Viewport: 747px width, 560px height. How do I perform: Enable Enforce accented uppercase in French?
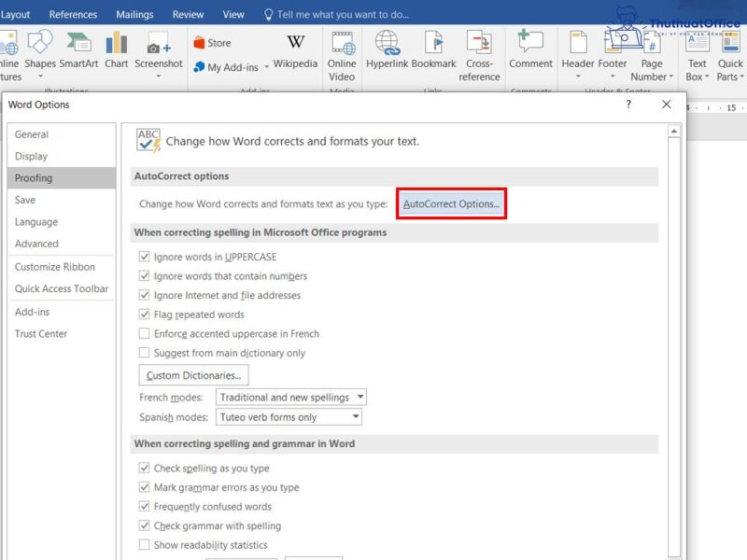coord(145,334)
